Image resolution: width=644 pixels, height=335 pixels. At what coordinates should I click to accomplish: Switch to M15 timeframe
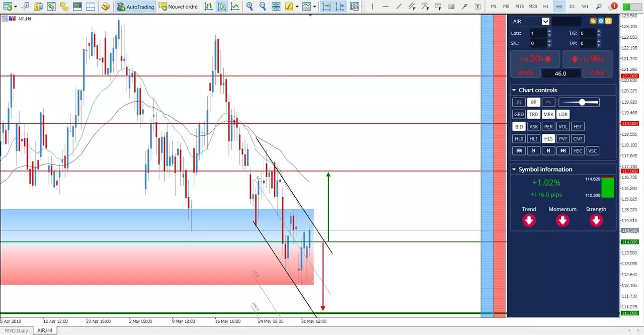click(520, 7)
